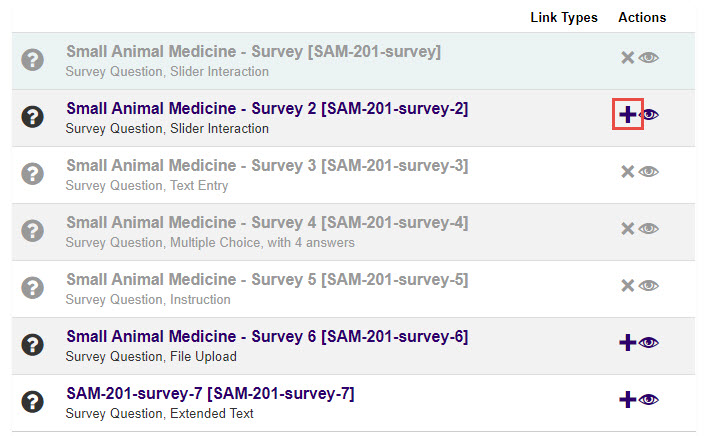704x436 pixels.
Task: Click the plus icon for Survey 2
Action: 627,115
